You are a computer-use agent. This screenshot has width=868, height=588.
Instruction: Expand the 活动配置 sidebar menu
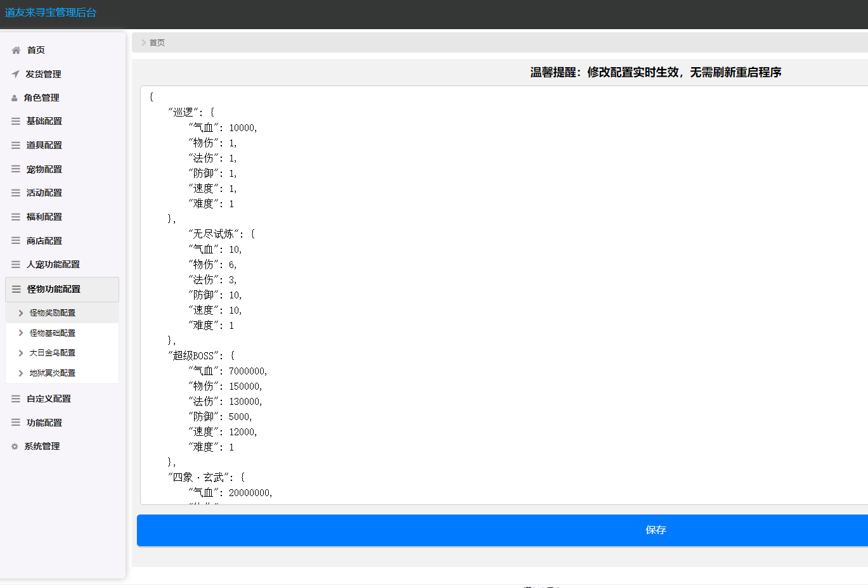pyautogui.click(x=44, y=193)
